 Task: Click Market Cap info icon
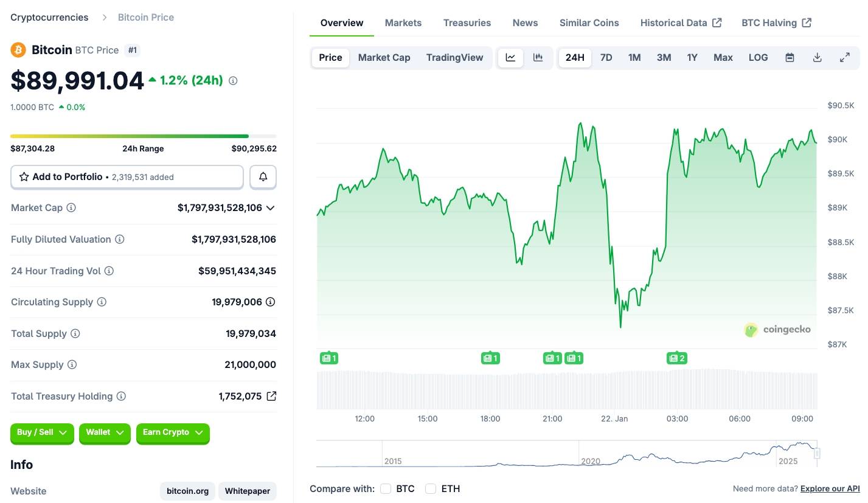[x=71, y=208]
